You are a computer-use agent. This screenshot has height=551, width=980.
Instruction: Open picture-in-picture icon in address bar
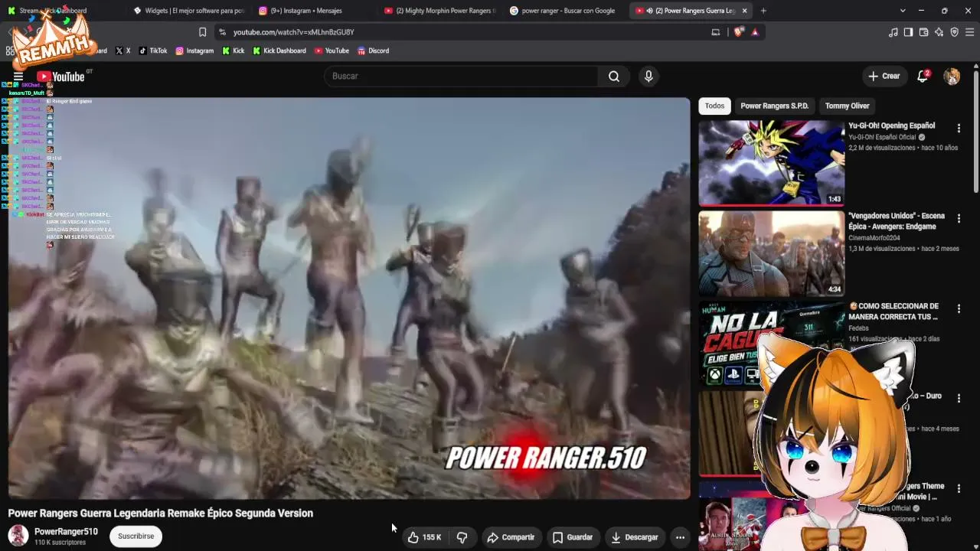tap(716, 32)
